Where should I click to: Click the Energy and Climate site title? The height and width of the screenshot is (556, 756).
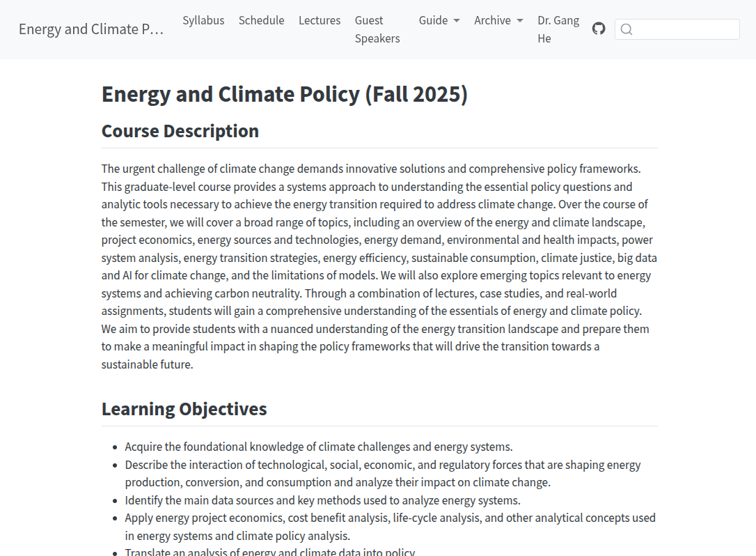[x=91, y=29]
